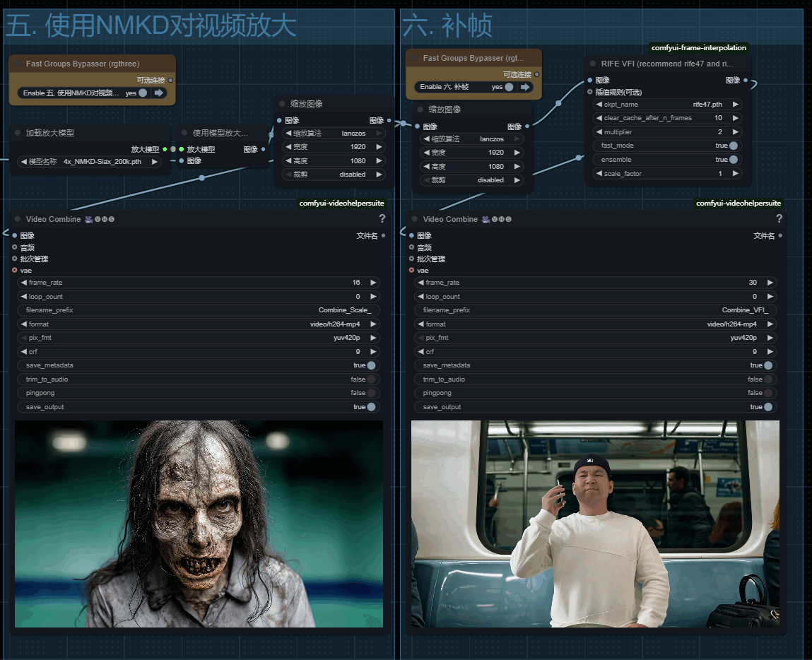Viewport: 812px width, 660px height.
Task: Enable pingpong in the Combine_Scale_ Video Combine node
Action: coord(370,393)
